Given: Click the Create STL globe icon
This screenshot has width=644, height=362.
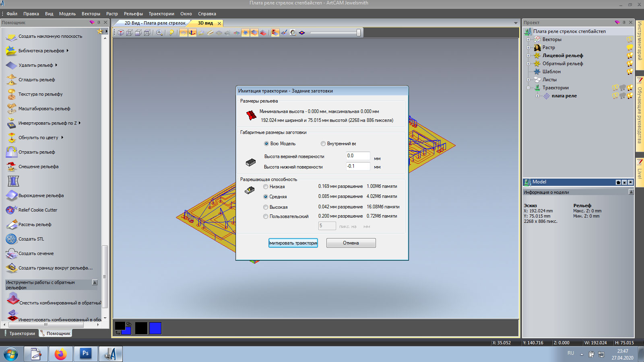Looking at the screenshot, I should tap(12, 239).
